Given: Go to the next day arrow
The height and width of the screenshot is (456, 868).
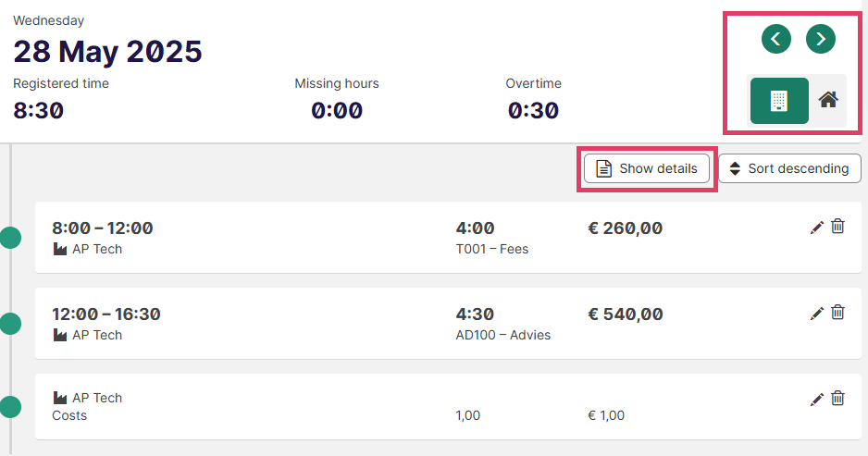Looking at the screenshot, I should pos(821,39).
